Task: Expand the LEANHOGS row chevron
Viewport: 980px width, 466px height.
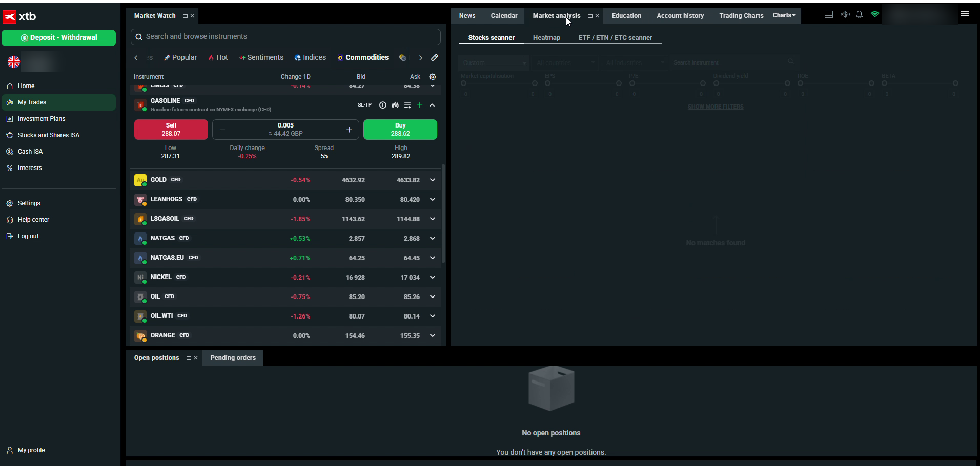Action: click(432, 200)
